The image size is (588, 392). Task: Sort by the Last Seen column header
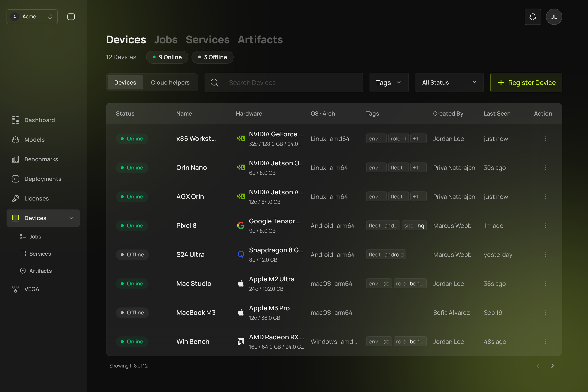[497, 114]
